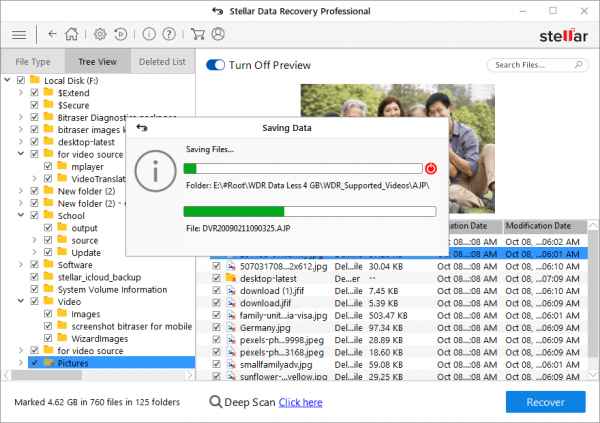The width and height of the screenshot is (600, 423).
Task: Collapse the Video folder tree node
Action: pyautogui.click(x=21, y=301)
